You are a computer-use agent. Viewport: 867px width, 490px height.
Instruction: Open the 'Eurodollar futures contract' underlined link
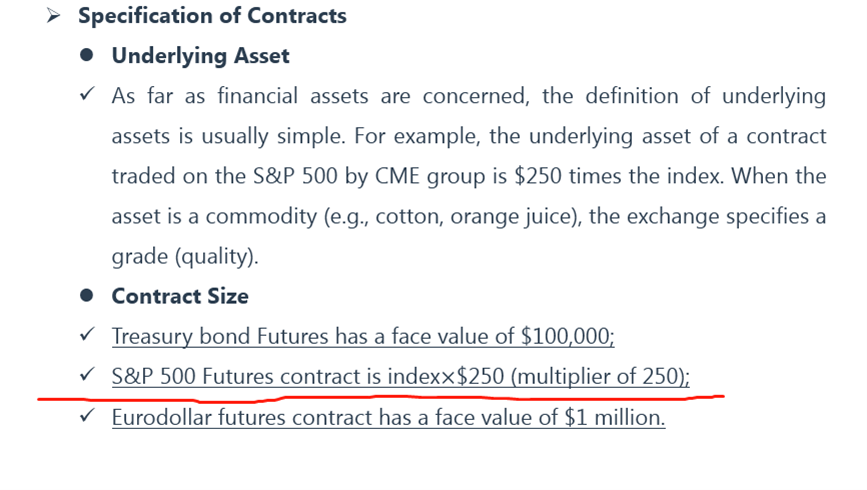[x=388, y=418]
